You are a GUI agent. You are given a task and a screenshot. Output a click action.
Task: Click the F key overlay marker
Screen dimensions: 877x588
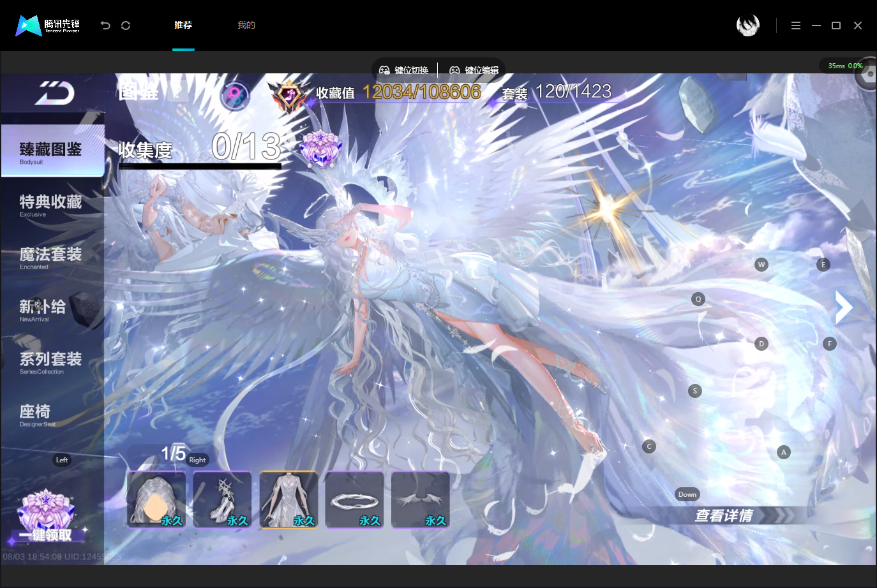click(830, 344)
